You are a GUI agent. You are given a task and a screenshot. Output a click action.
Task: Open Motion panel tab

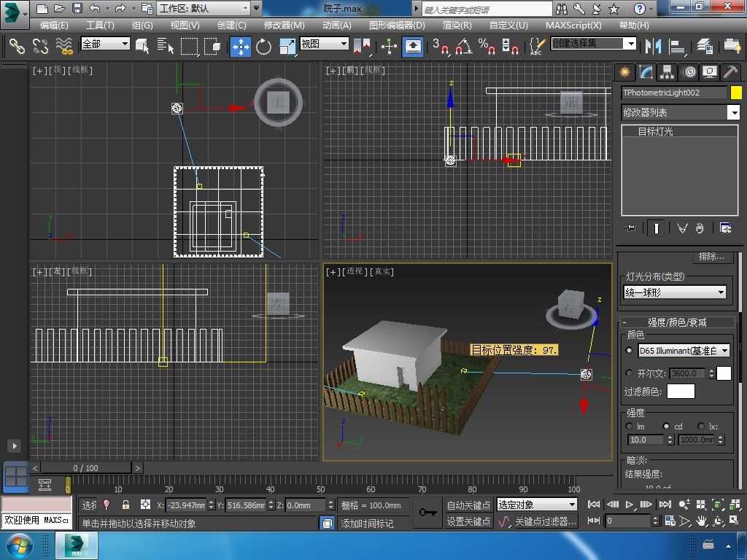tap(689, 72)
